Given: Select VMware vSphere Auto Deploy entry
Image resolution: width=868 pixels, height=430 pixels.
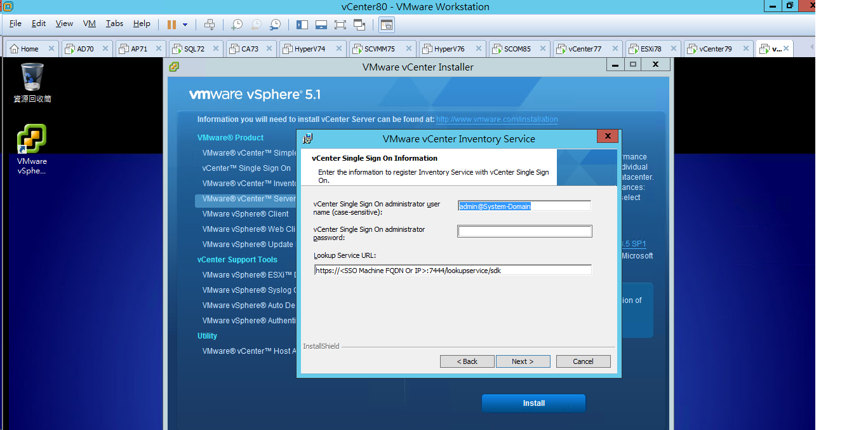Looking at the screenshot, I should [x=249, y=306].
